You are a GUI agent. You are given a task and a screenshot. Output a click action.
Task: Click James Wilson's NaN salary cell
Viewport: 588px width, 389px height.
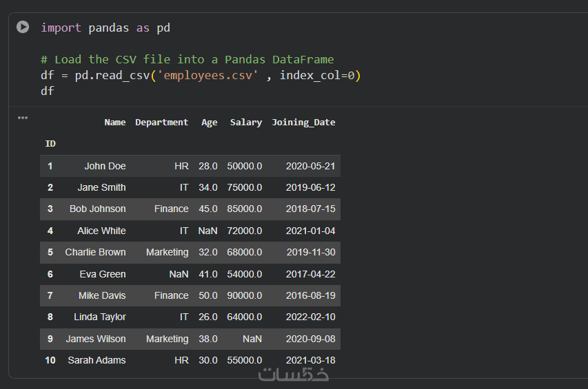click(252, 339)
